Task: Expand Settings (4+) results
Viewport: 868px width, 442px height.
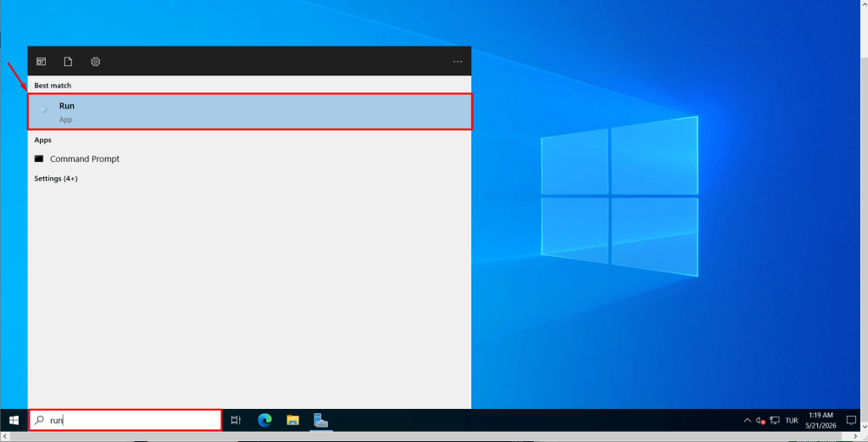Action: tap(56, 178)
